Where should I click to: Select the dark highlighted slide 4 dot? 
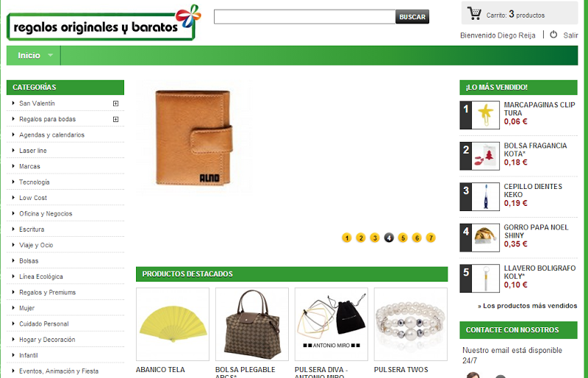[389, 238]
